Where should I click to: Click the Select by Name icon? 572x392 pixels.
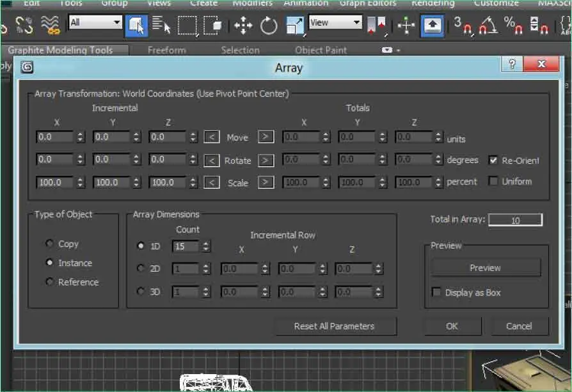(162, 26)
